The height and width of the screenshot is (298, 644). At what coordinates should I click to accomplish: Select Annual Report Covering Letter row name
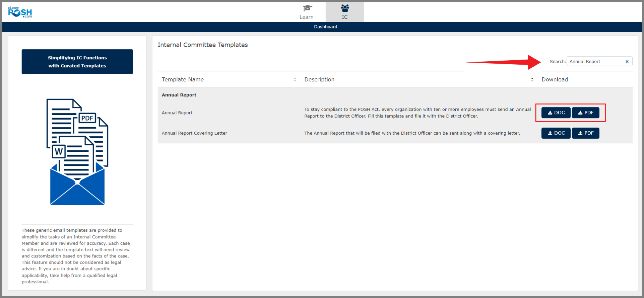click(194, 133)
